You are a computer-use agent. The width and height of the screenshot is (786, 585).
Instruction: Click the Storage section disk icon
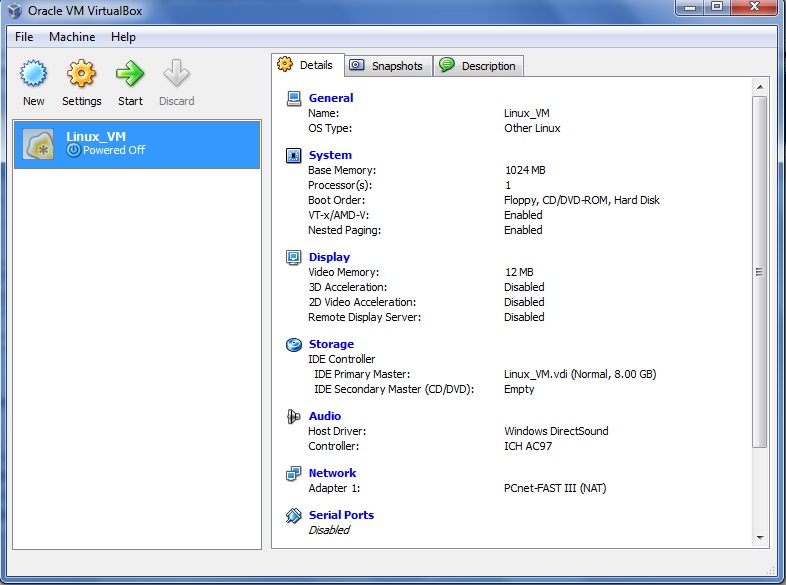click(x=294, y=344)
